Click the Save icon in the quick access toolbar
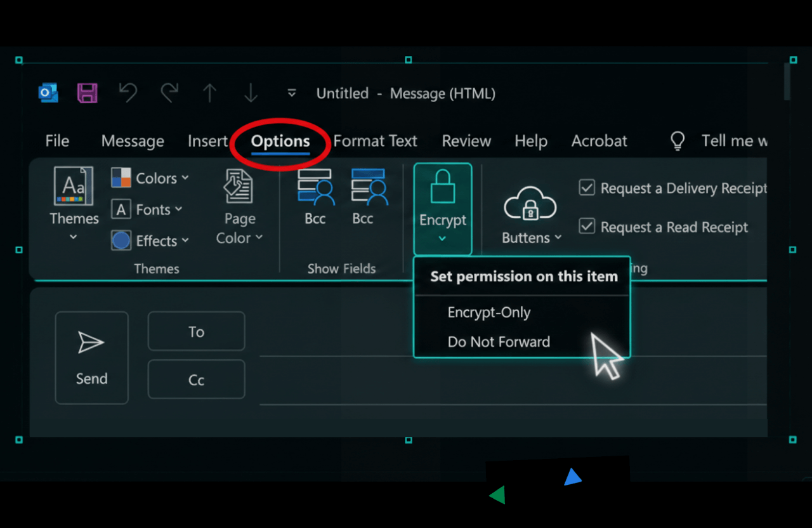The width and height of the screenshot is (812, 528). coord(87,93)
